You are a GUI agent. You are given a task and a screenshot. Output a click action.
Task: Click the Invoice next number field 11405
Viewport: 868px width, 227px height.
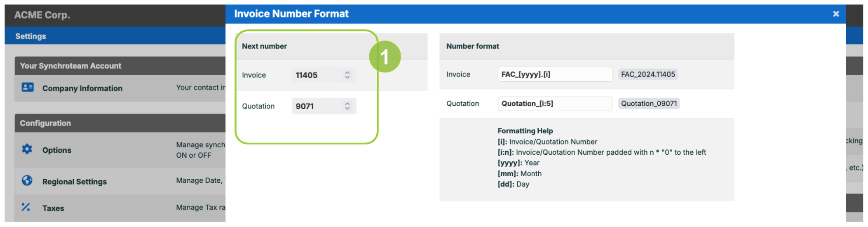pos(324,75)
